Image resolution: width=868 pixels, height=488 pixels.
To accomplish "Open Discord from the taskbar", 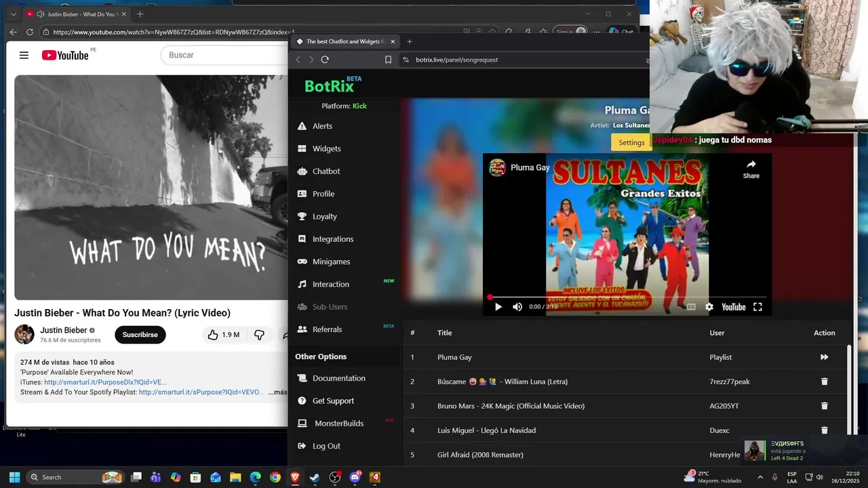I will tap(355, 477).
